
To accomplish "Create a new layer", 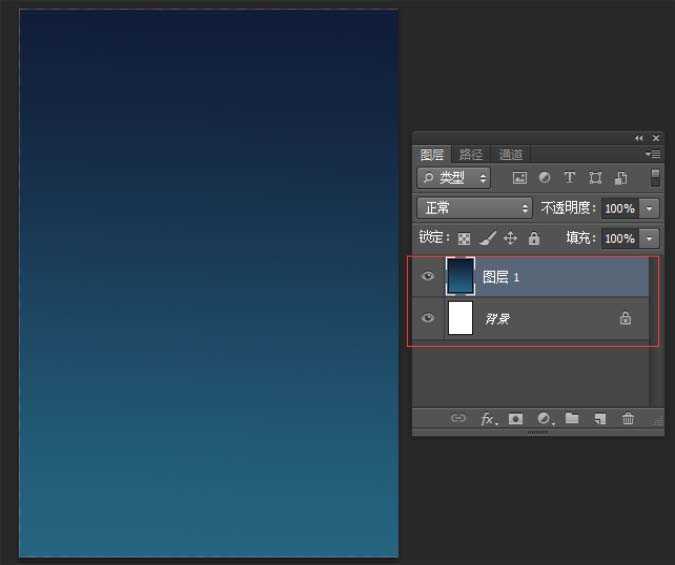I will pos(600,419).
